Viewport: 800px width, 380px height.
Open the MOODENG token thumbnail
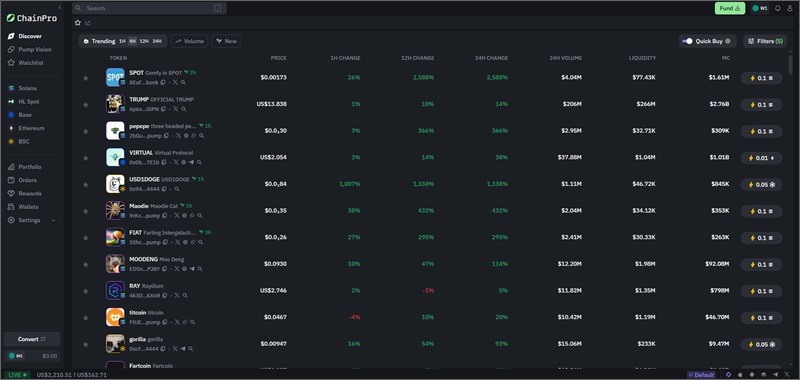tap(115, 264)
